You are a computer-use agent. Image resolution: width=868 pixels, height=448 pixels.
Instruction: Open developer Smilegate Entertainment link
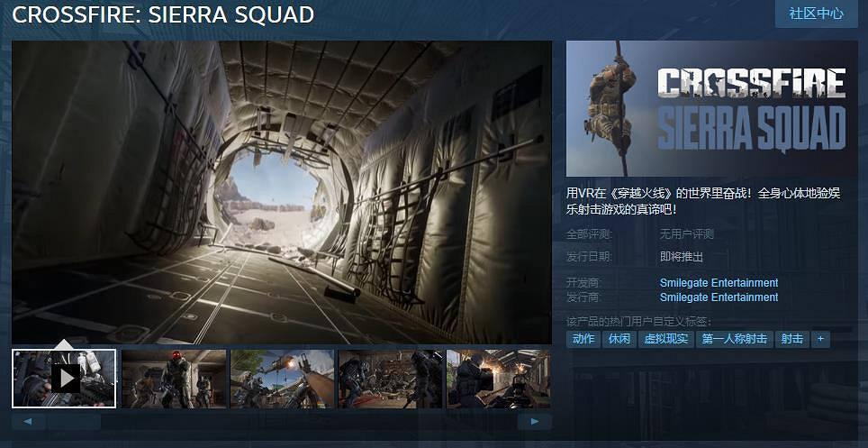[719, 283]
